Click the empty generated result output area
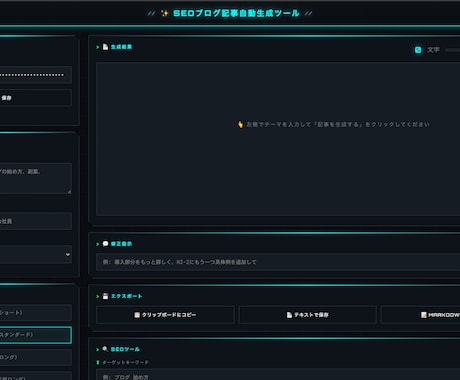This screenshot has width=460, height=380. (x=278, y=139)
